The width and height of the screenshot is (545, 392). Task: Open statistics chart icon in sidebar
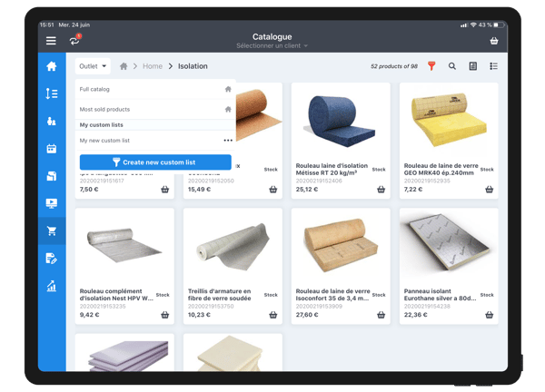point(52,286)
